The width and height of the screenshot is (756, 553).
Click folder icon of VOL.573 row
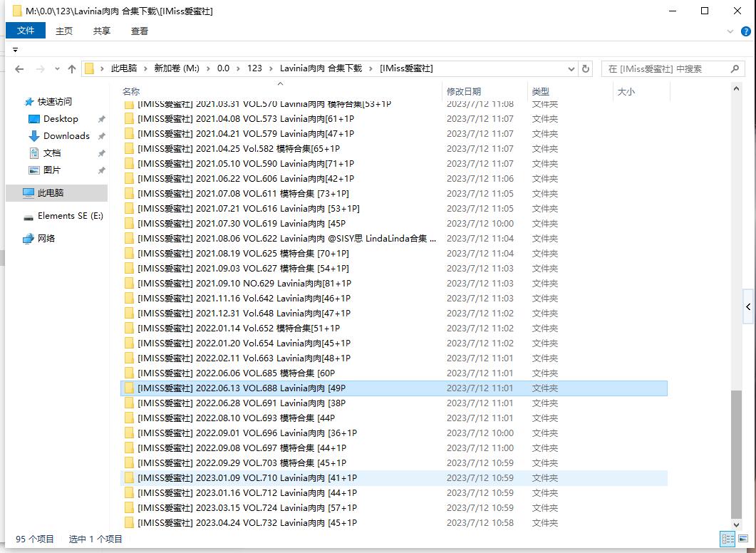[129, 118]
